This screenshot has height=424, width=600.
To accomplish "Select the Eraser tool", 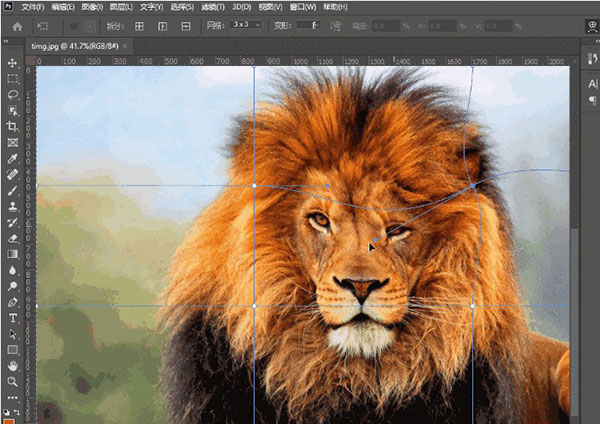I will [x=12, y=238].
